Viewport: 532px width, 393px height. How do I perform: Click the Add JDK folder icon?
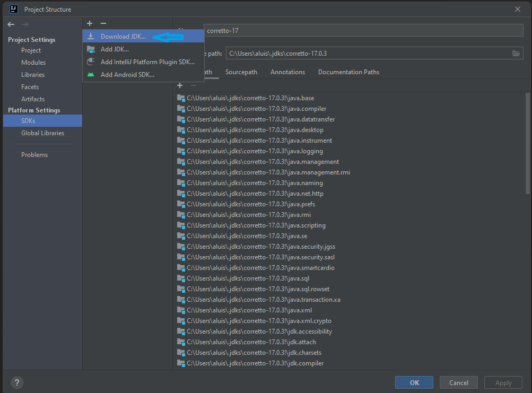tap(91, 49)
